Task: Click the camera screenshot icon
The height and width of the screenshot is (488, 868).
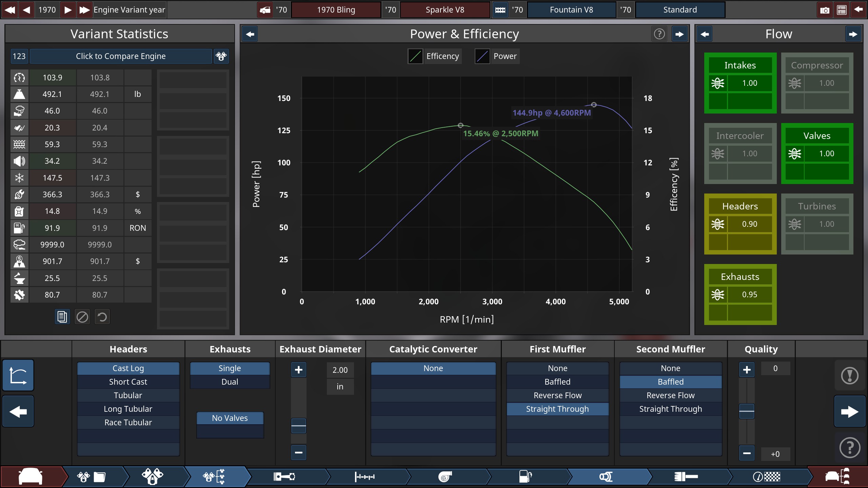Action: click(824, 10)
